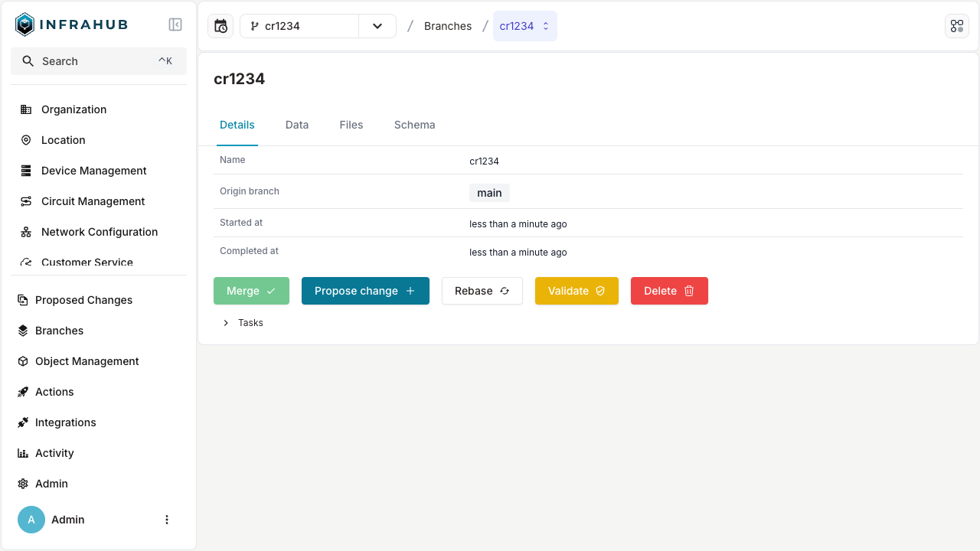Click the Propose change button

pyautogui.click(x=365, y=291)
